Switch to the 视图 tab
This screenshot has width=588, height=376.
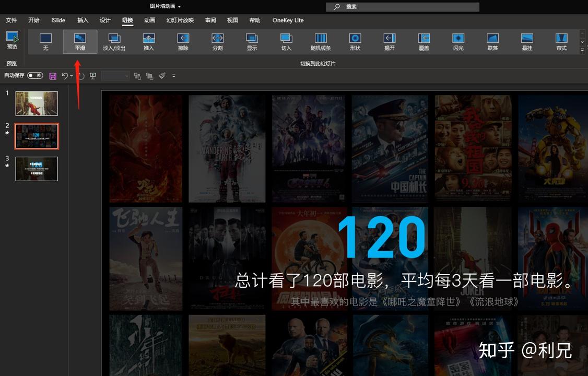[x=232, y=20]
